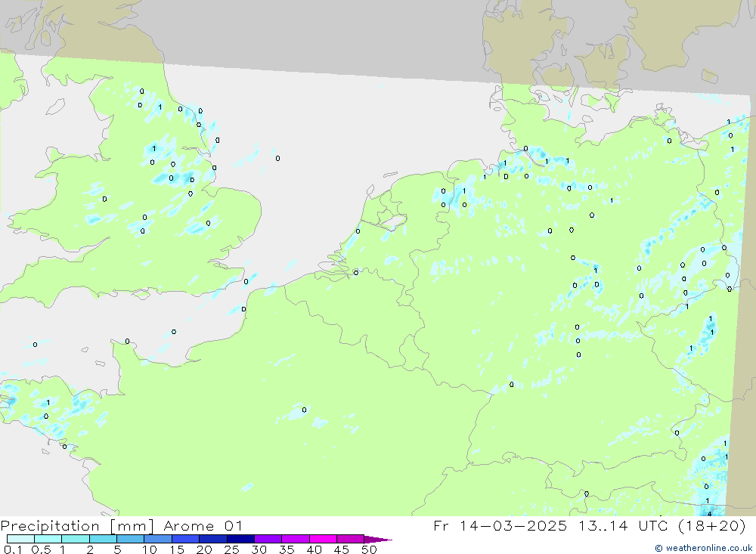Click the 5–10 mm blue legend swatch
Viewport: 756px width, 554px height.
(x=131, y=539)
